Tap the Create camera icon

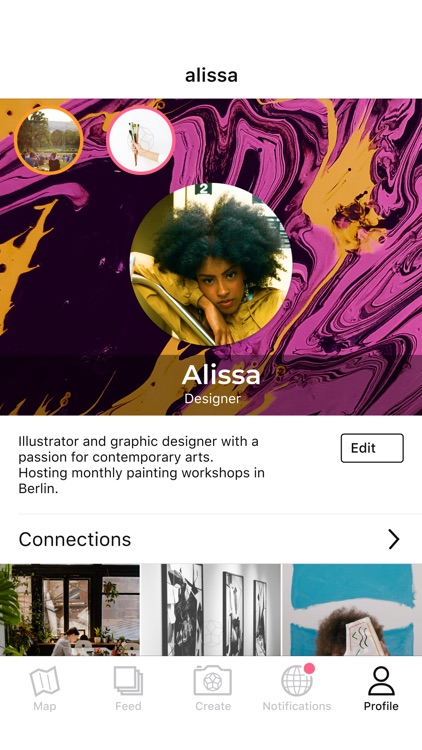[x=212, y=681]
